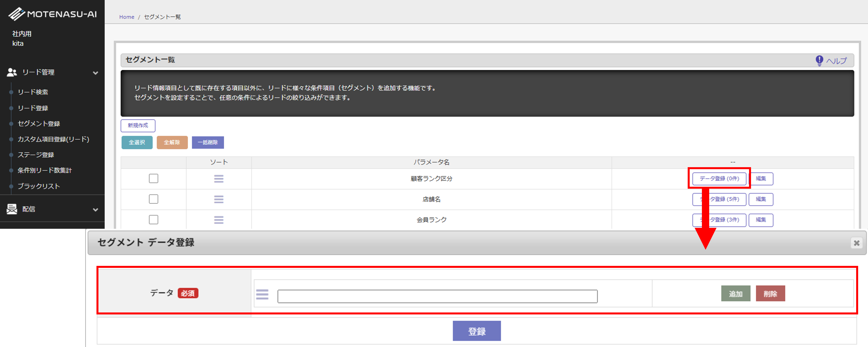Click sort handle for 店舗名 row
This screenshot has width=868, height=347.
pyautogui.click(x=219, y=199)
